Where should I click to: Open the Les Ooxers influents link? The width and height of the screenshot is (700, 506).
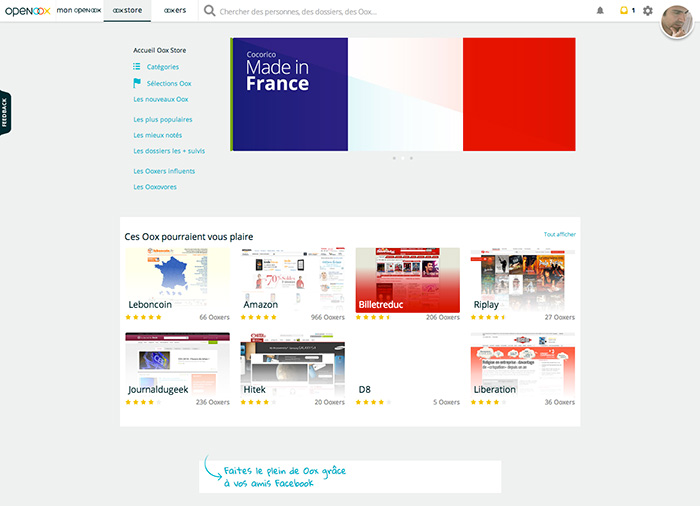[164, 171]
